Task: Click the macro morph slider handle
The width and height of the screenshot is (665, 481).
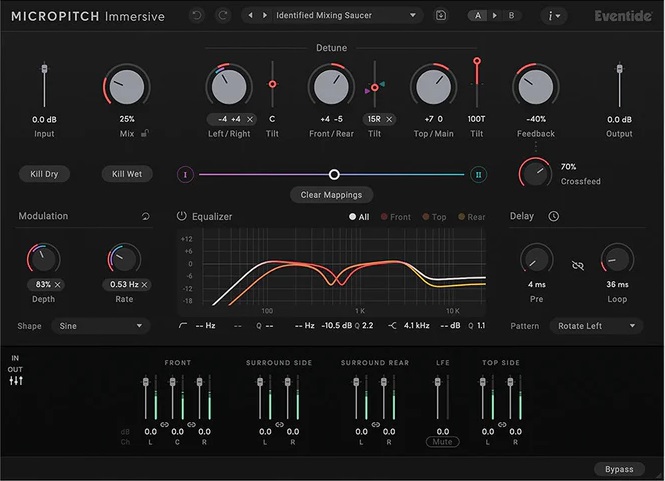Action: (334, 174)
